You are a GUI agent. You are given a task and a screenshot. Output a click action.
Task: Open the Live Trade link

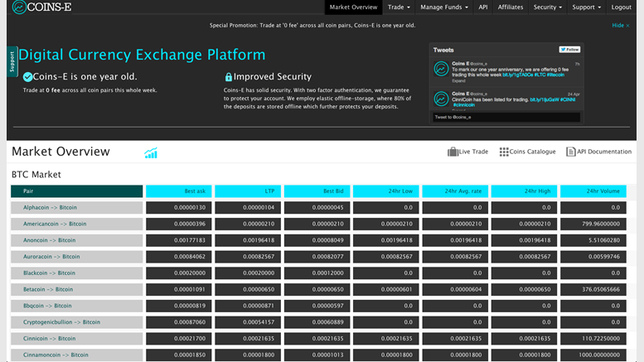pyautogui.click(x=473, y=152)
